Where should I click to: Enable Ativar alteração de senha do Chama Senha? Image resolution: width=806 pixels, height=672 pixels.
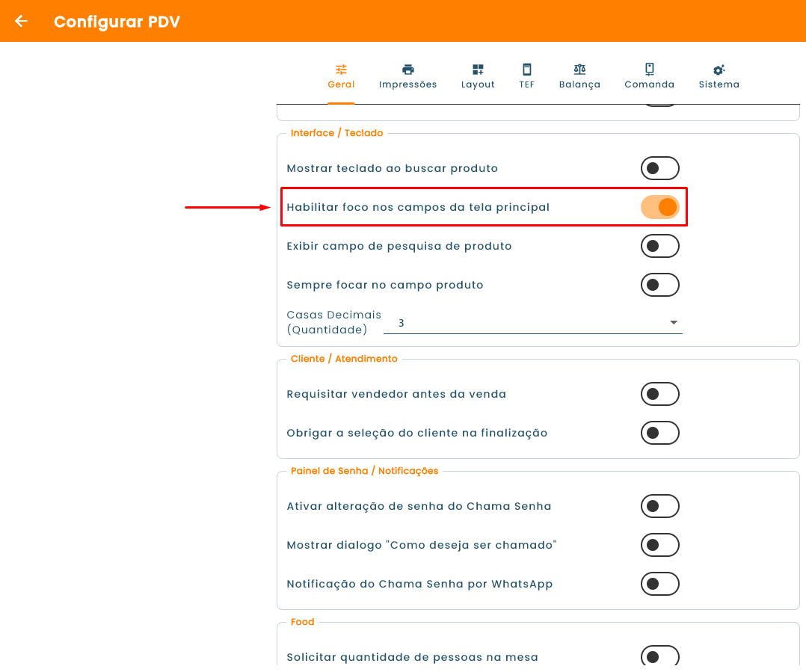[660, 507]
